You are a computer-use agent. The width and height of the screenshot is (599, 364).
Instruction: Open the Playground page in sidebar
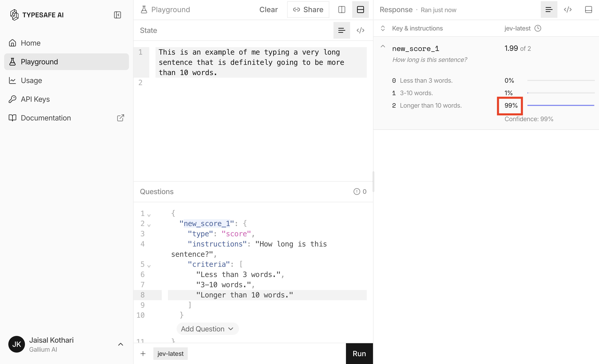click(66, 62)
